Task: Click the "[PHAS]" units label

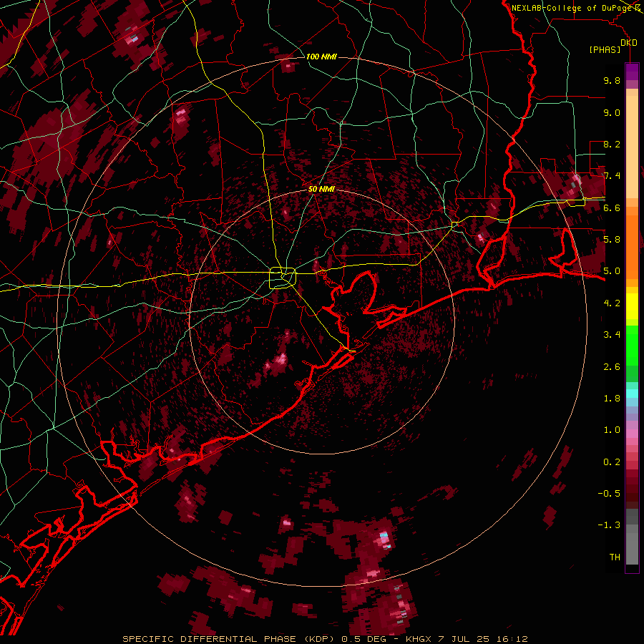Action: click(605, 50)
